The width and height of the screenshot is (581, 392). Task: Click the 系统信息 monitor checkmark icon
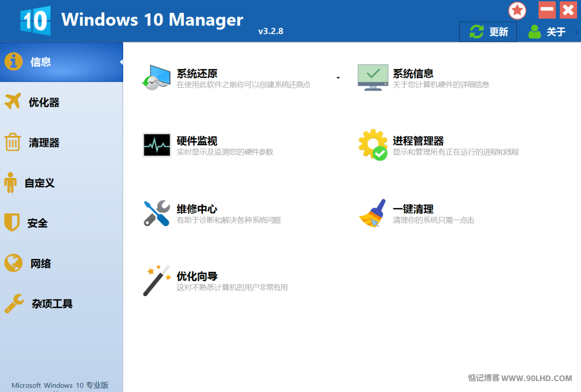tap(373, 78)
